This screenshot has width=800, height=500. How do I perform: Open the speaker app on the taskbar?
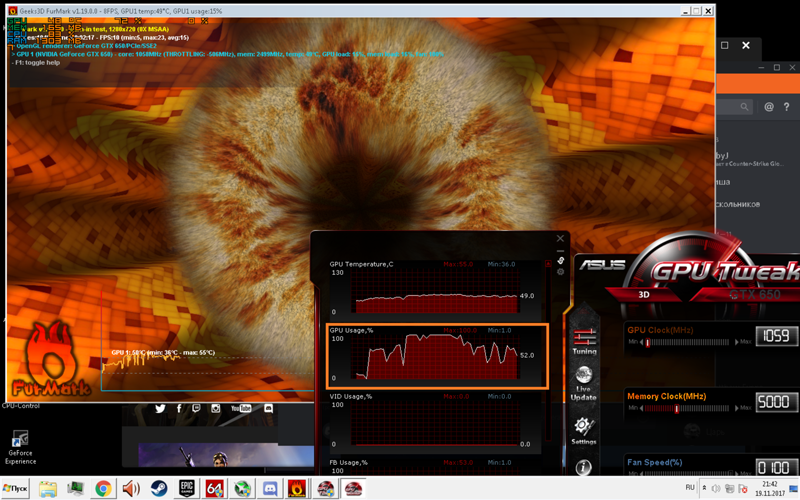(x=131, y=489)
